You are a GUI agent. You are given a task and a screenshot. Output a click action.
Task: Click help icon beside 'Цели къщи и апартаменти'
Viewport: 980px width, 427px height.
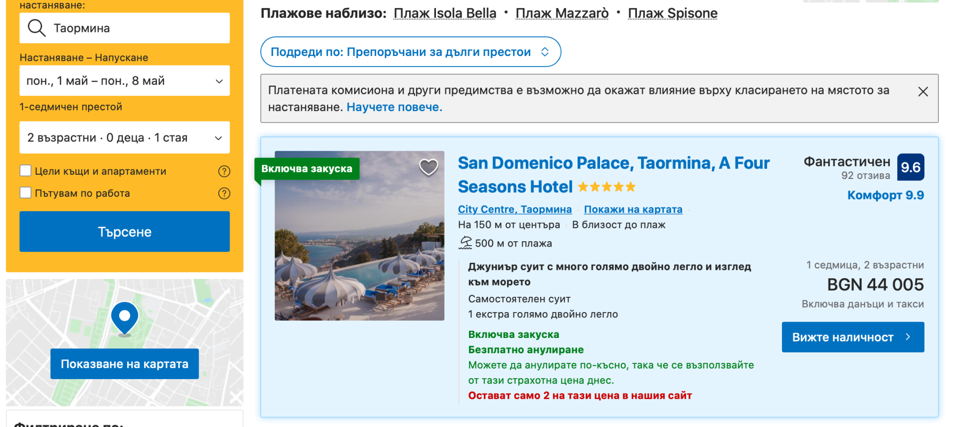tap(224, 171)
